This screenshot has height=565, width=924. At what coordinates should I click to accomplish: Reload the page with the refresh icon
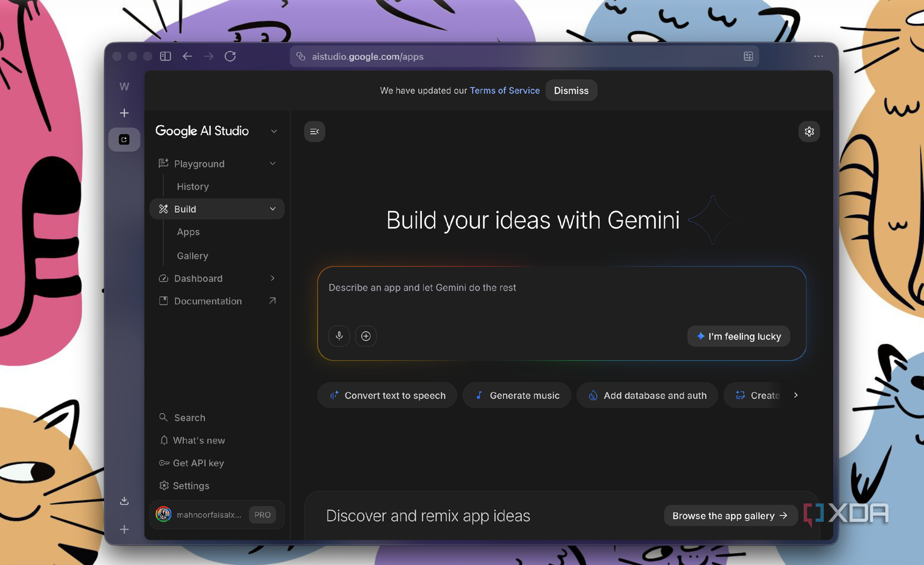tap(230, 56)
